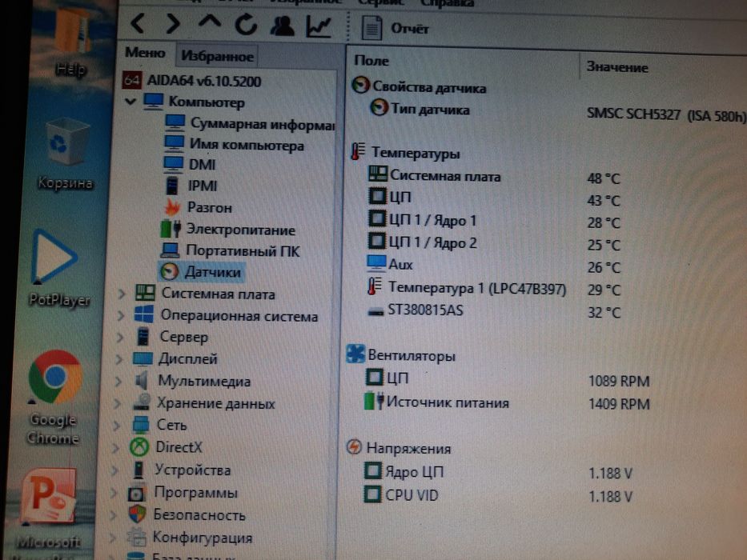Select the CPU VID chip icon
This screenshot has width=747, height=560.
click(372, 494)
